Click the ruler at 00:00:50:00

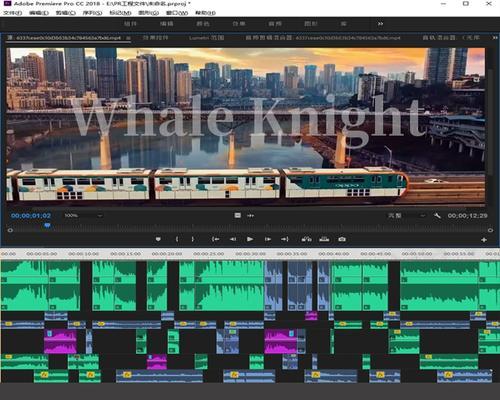click(417, 254)
